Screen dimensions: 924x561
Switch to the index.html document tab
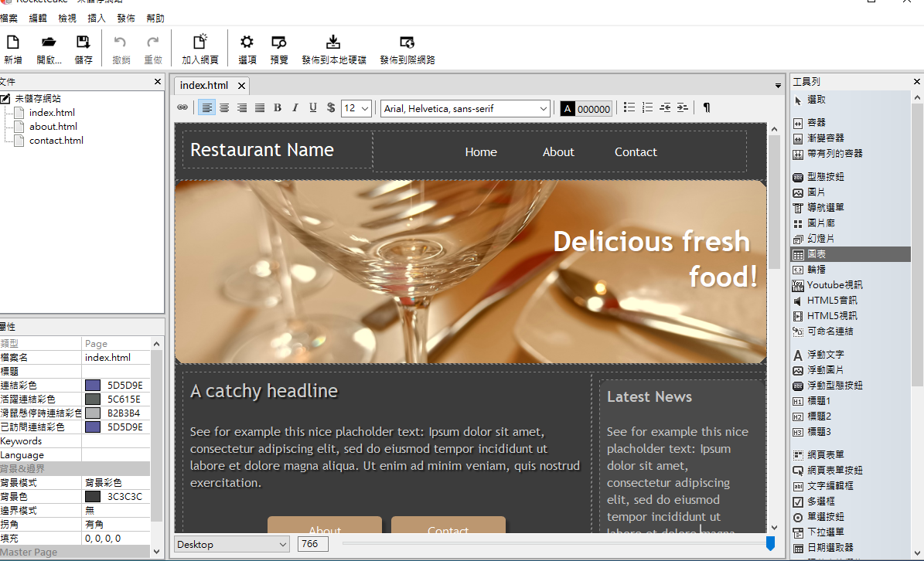click(x=204, y=86)
